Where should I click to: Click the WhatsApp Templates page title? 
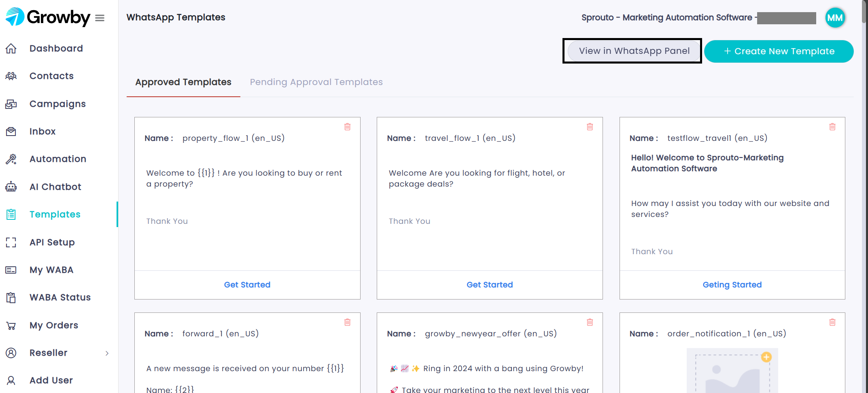(176, 17)
